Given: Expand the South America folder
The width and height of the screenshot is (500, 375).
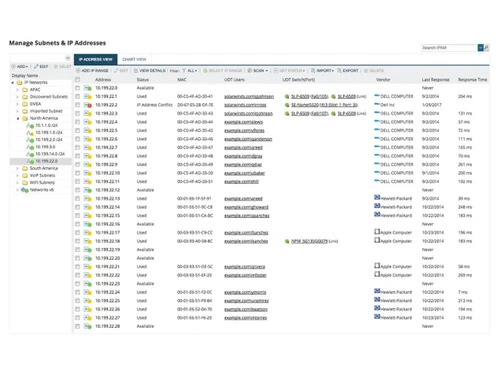Looking at the screenshot, I should 17,168.
